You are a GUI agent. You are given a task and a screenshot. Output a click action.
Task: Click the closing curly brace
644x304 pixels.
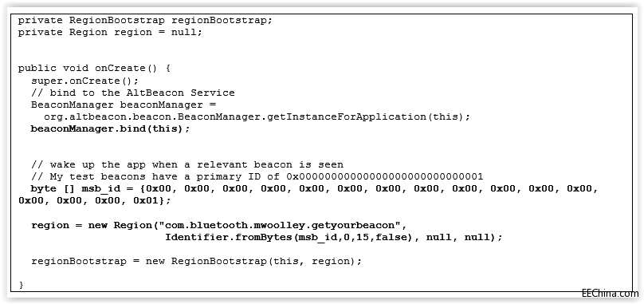point(21,285)
